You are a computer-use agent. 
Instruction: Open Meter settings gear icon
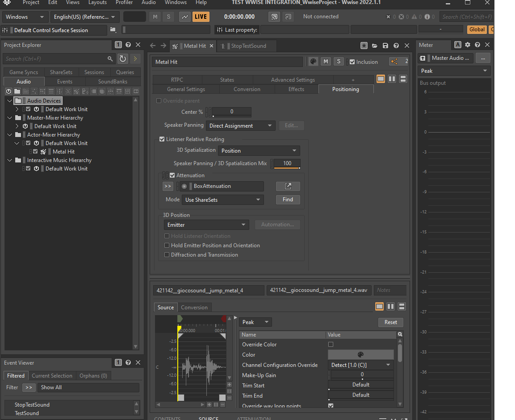(x=467, y=45)
